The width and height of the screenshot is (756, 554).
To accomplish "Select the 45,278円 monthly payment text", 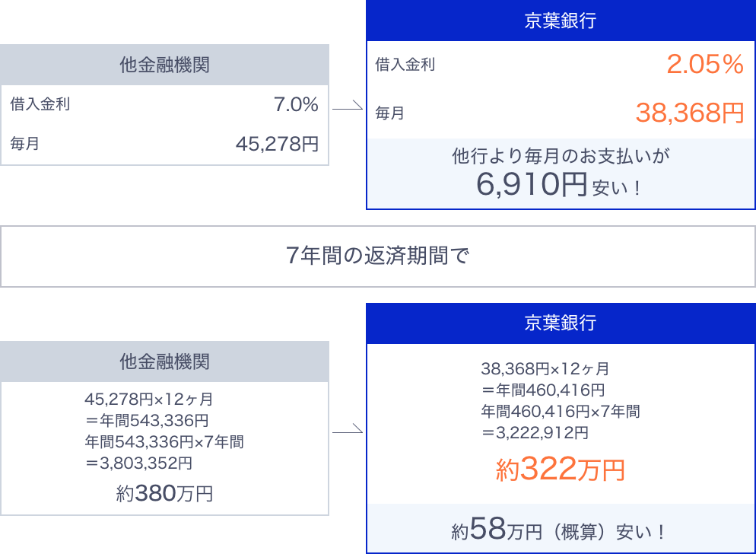I will [278, 144].
